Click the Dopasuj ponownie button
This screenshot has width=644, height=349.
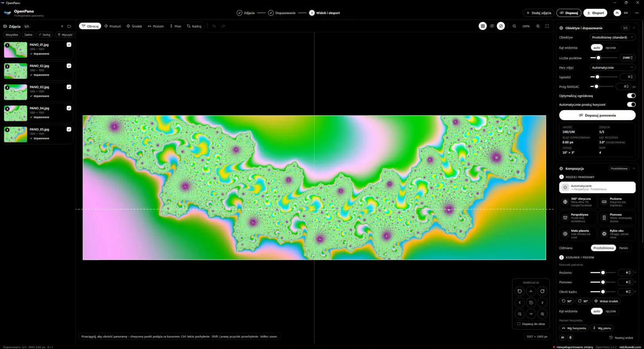pos(597,115)
